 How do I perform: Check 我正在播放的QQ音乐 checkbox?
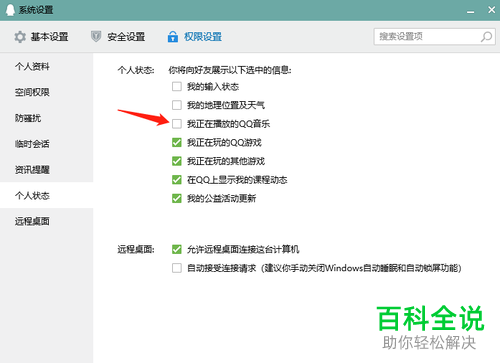click(177, 124)
